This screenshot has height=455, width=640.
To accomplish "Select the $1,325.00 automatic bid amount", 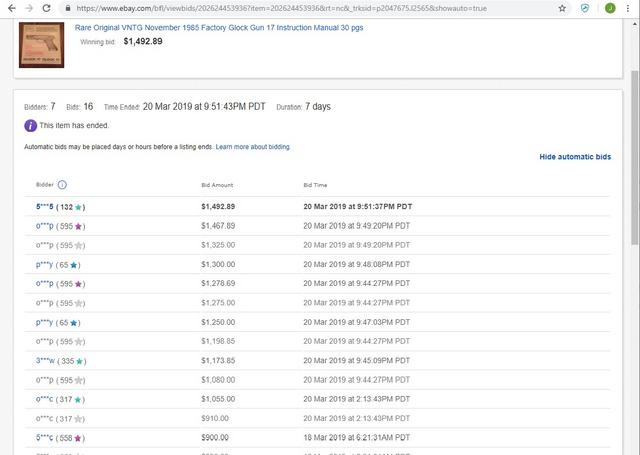I will pyautogui.click(x=218, y=245).
